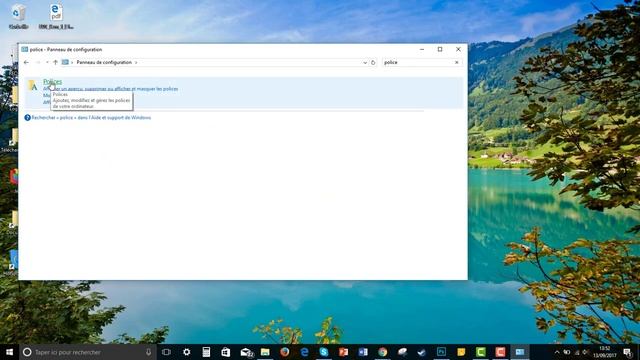Refresh the Control Panel results

(x=373, y=62)
